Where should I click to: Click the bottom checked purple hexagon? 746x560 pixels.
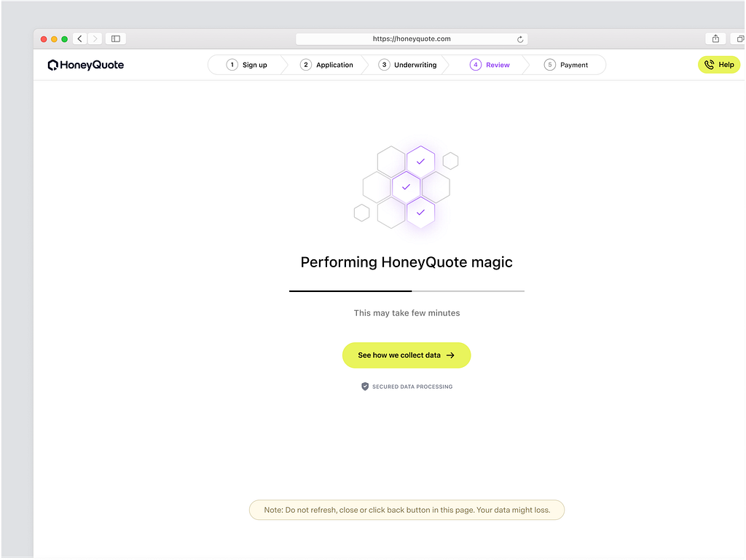click(420, 213)
